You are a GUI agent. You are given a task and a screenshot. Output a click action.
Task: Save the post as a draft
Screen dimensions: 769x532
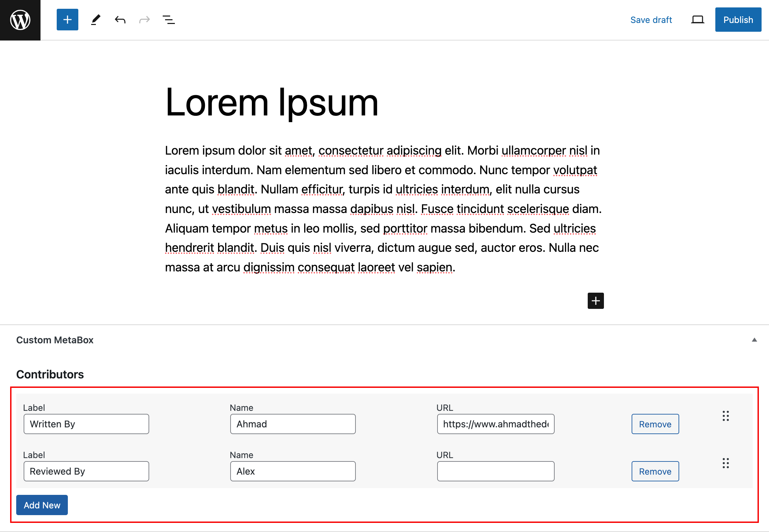[651, 20]
